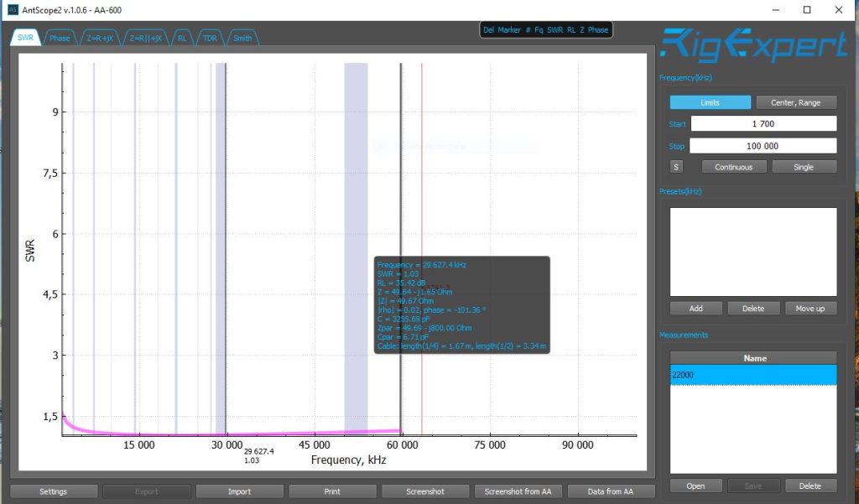
Task: Click the 'Frequency, kHz' axis title
Action: click(x=348, y=460)
